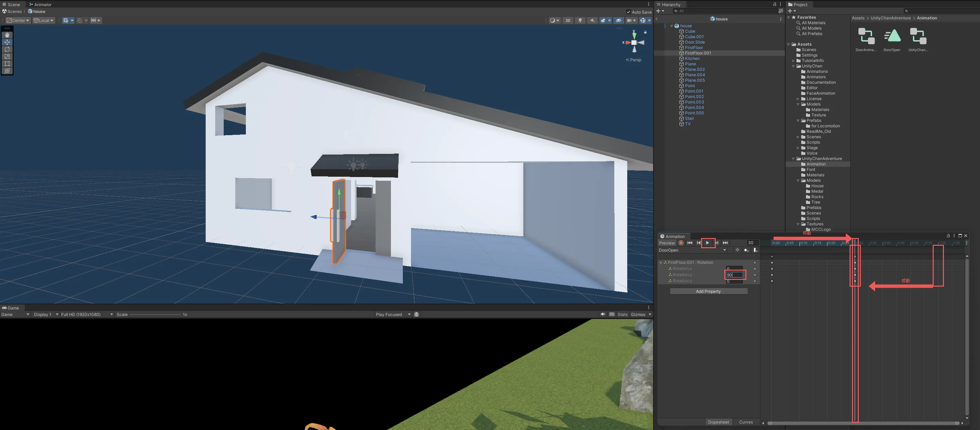Select the Hand view tool
Viewport: 980px width, 430px height.
7,35
